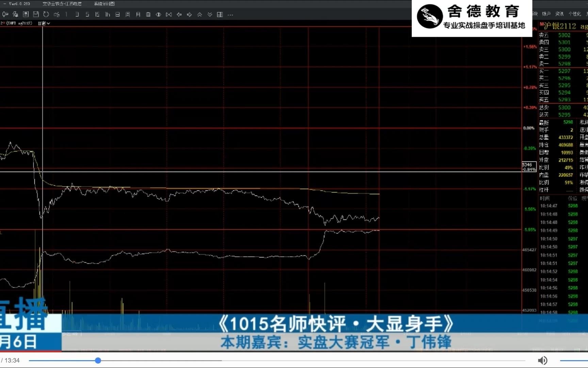The image size is (588, 368).
Task: Click the split panel layout icon
Action: point(220,14)
